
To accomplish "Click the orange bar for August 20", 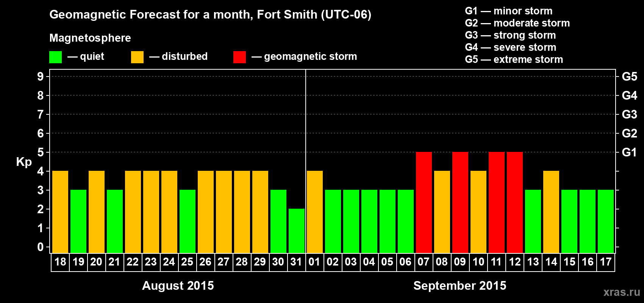I will click(x=97, y=212).
